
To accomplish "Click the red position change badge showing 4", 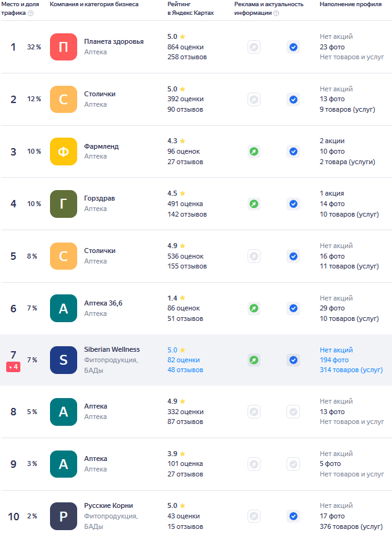I will coord(13,367).
